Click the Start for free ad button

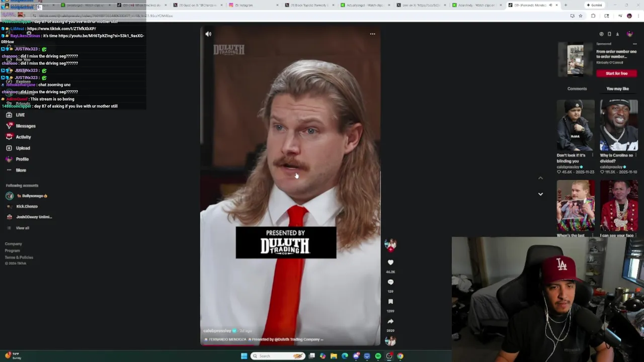click(617, 73)
